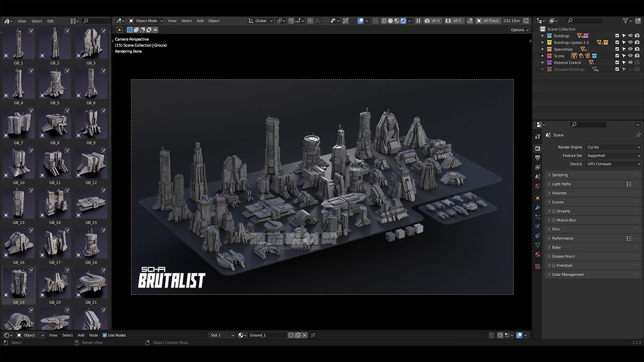Toggle X-ray view icon in header
The width and height of the screenshot is (644, 362).
[x=375, y=20]
